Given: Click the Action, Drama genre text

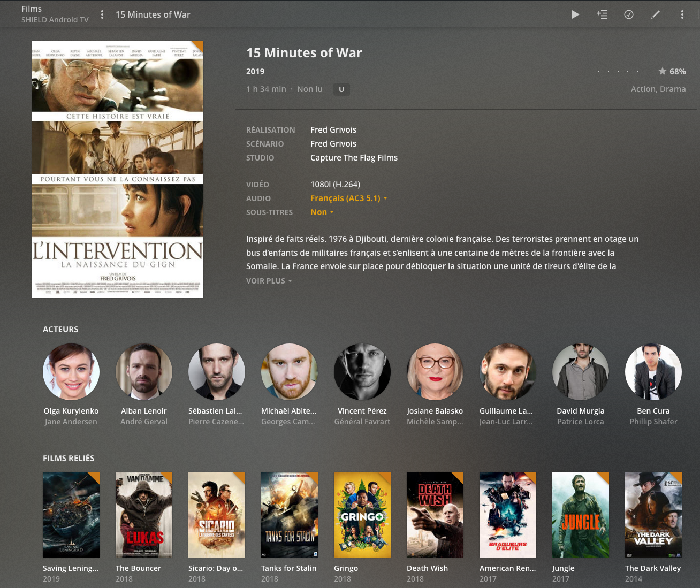Looking at the screenshot, I should [x=658, y=89].
